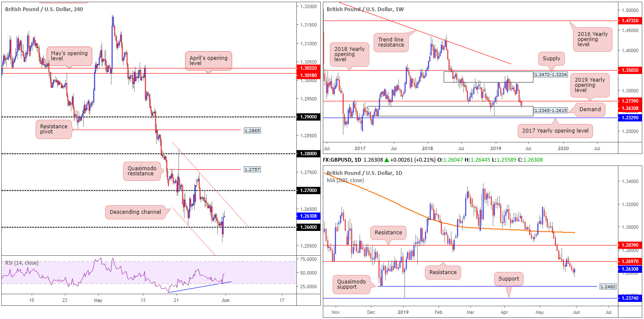
Task: Click the "2018" date on weekly axis
Action: tap(427, 148)
